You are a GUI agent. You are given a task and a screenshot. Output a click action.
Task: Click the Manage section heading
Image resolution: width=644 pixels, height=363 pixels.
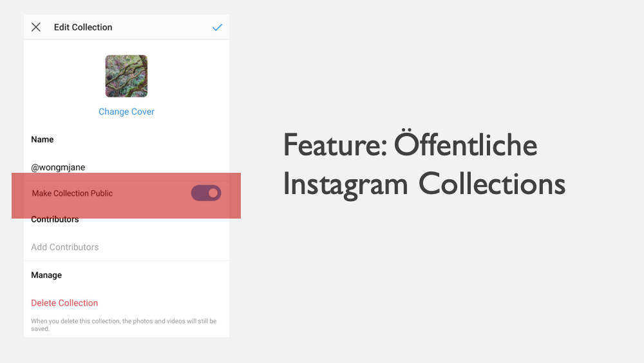click(x=46, y=275)
